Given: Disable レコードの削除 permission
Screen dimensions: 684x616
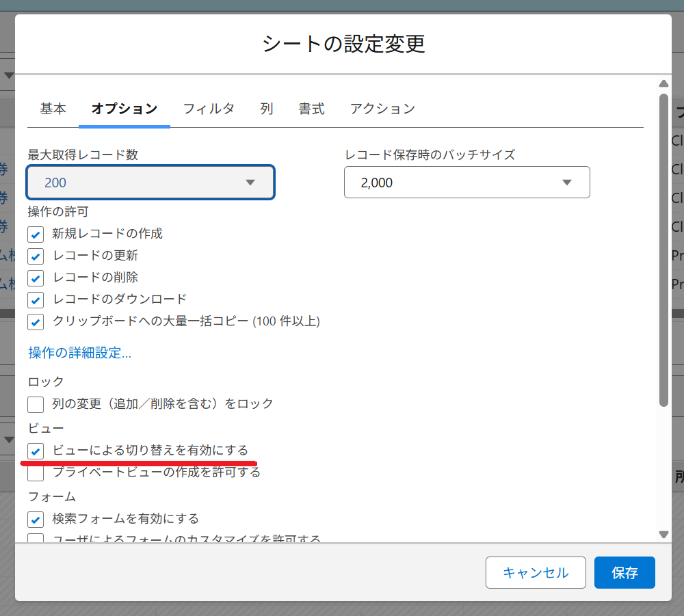Looking at the screenshot, I should point(36,278).
